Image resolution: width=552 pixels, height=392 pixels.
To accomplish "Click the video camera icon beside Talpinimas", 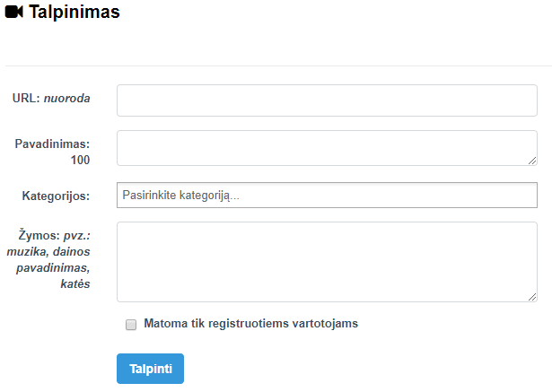I will [14, 13].
